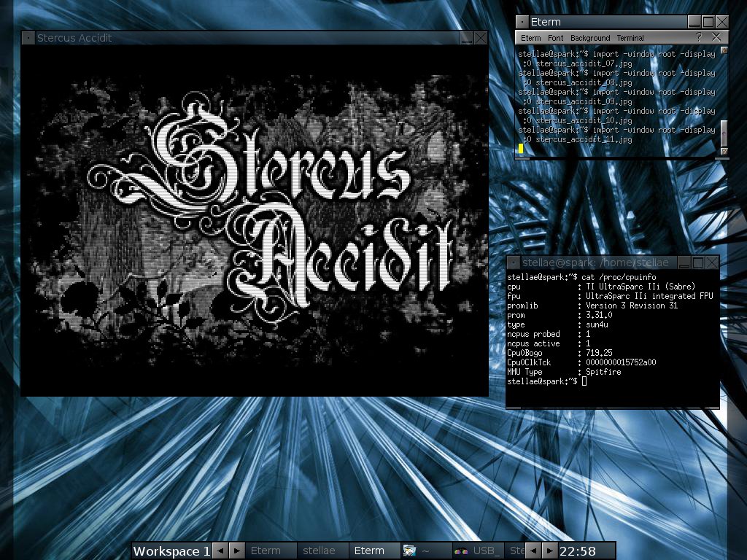The width and height of the screenshot is (747, 560).
Task: Click the Eterm scrollbar thumb
Action: tap(724, 133)
